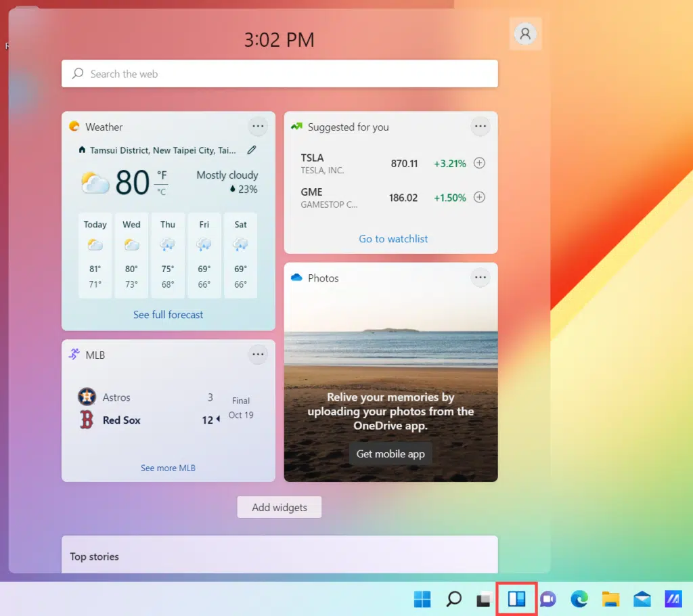This screenshot has width=693, height=616.
Task: Click the Suggested for you stocks icon
Action: (296, 127)
